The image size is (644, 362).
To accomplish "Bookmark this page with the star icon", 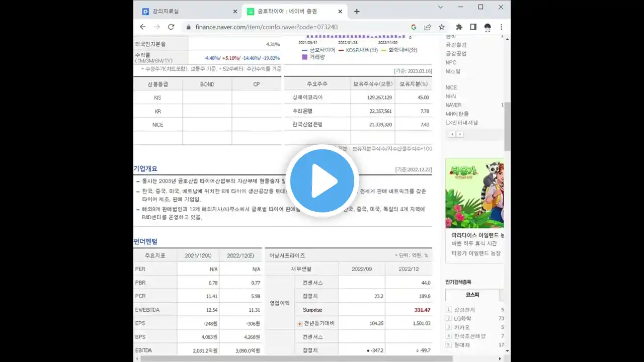I will tap(442, 27).
